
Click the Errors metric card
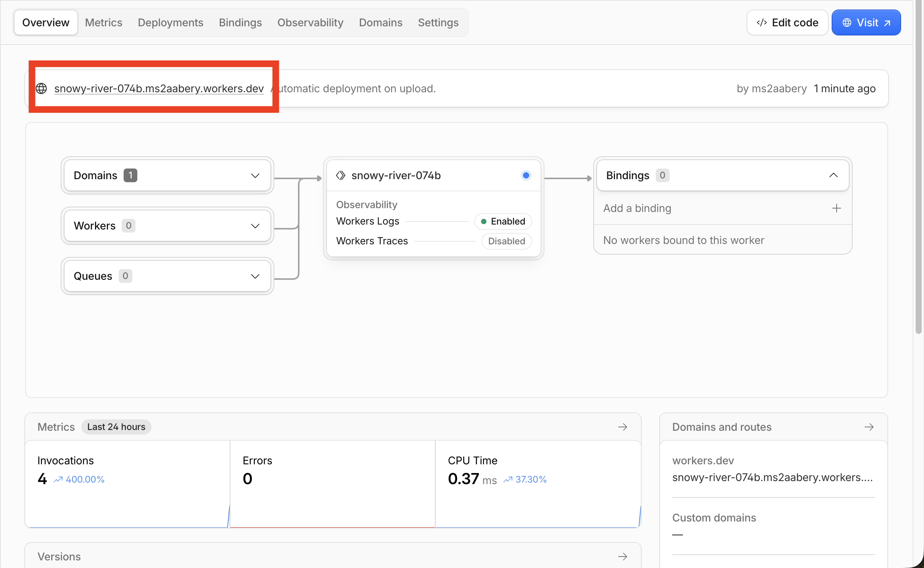tap(333, 484)
